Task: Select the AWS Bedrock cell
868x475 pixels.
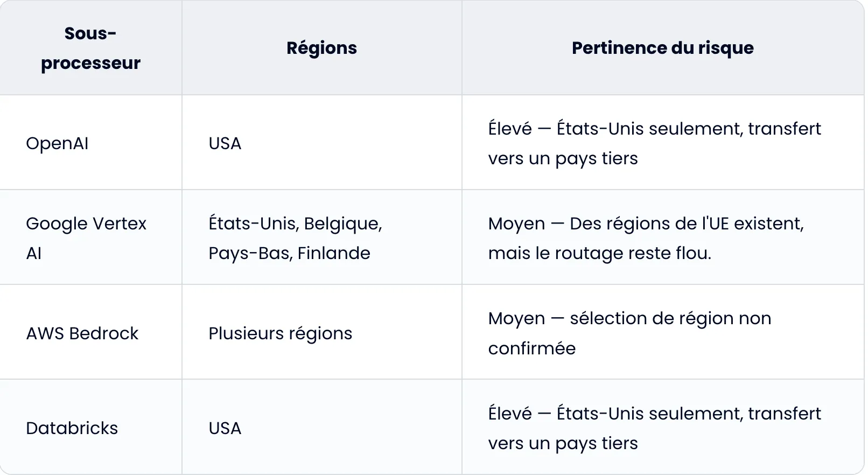Action: (82, 333)
